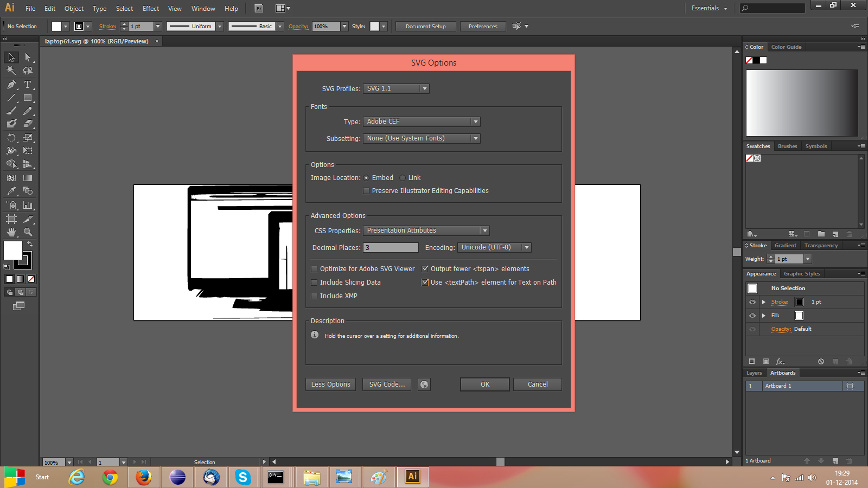
Task: Switch to Graphic Styles tab
Action: [802, 274]
